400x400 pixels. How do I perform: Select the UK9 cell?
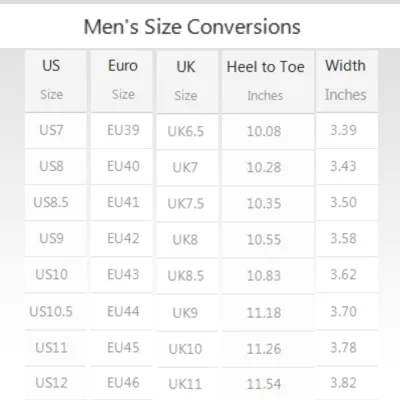[x=187, y=313]
